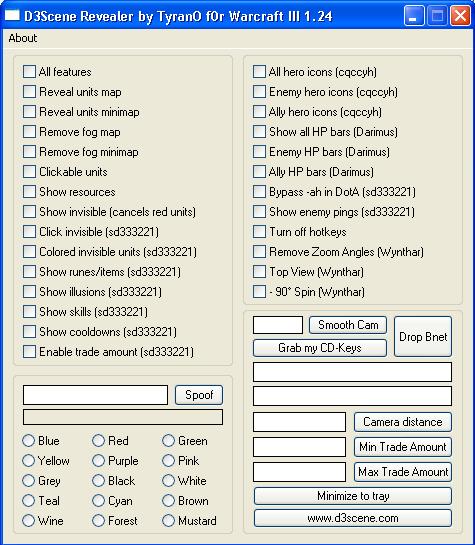Screen dimensions: 475x545
Task: Check the Remove fog map option
Action: click(30, 132)
